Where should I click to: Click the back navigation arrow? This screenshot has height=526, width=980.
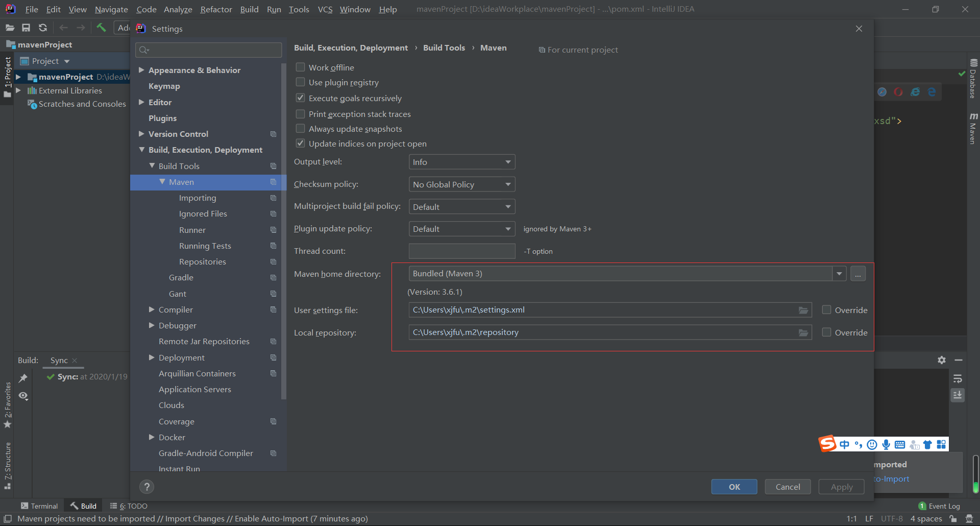tap(64, 28)
